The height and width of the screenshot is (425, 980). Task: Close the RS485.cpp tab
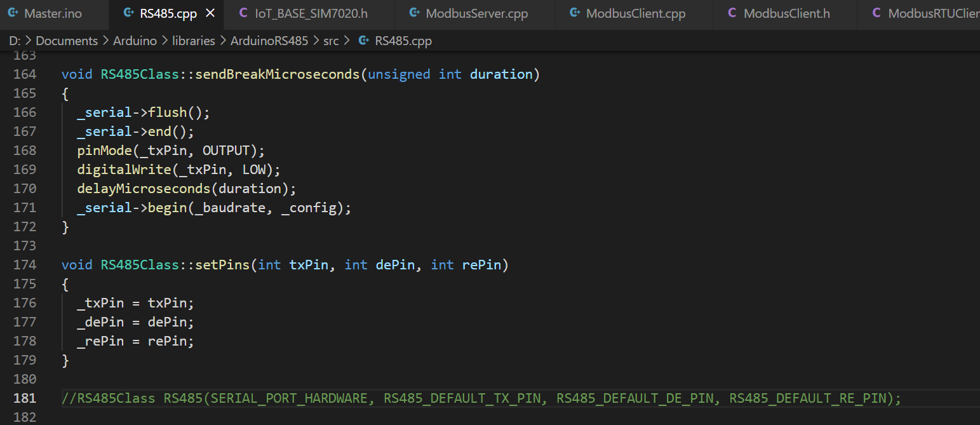click(x=210, y=13)
